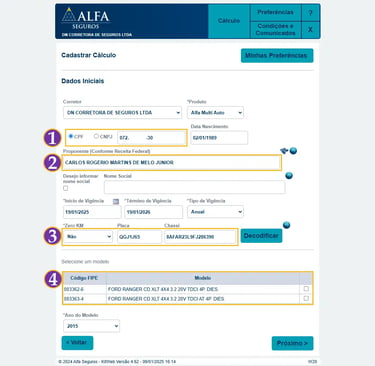Click the Alfa Seguros logo
The width and height of the screenshot is (375, 366).
click(86, 18)
